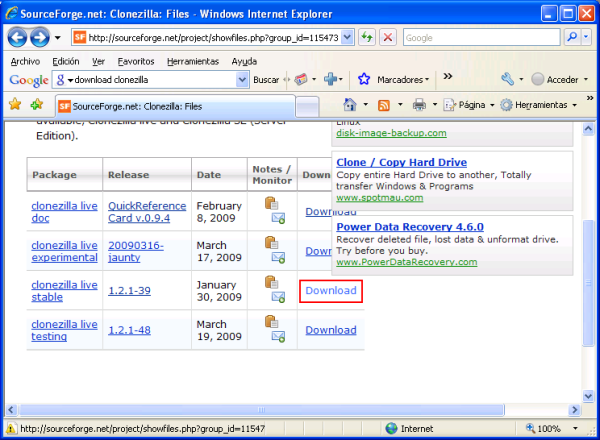Click the Buscar button in Google toolbar
The width and height of the screenshot is (600, 440).
pyautogui.click(x=266, y=79)
